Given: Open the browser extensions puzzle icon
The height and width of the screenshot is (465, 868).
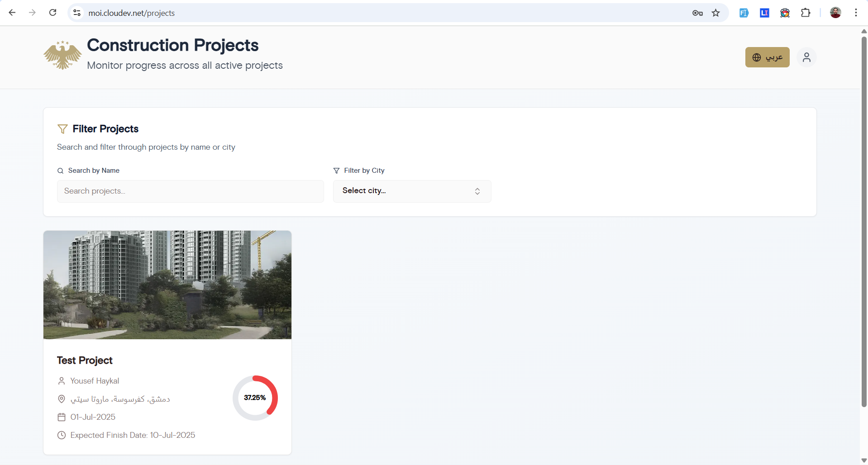Looking at the screenshot, I should pos(806,13).
